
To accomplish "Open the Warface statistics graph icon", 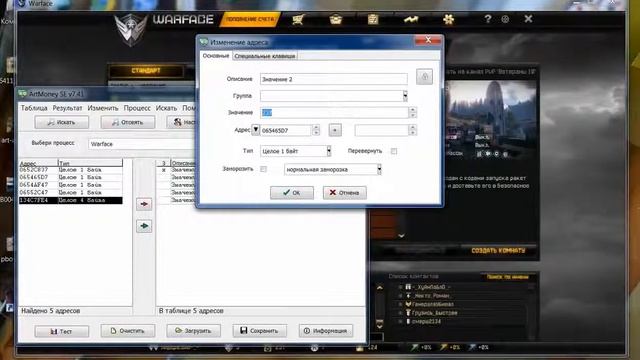I will tap(410, 19).
